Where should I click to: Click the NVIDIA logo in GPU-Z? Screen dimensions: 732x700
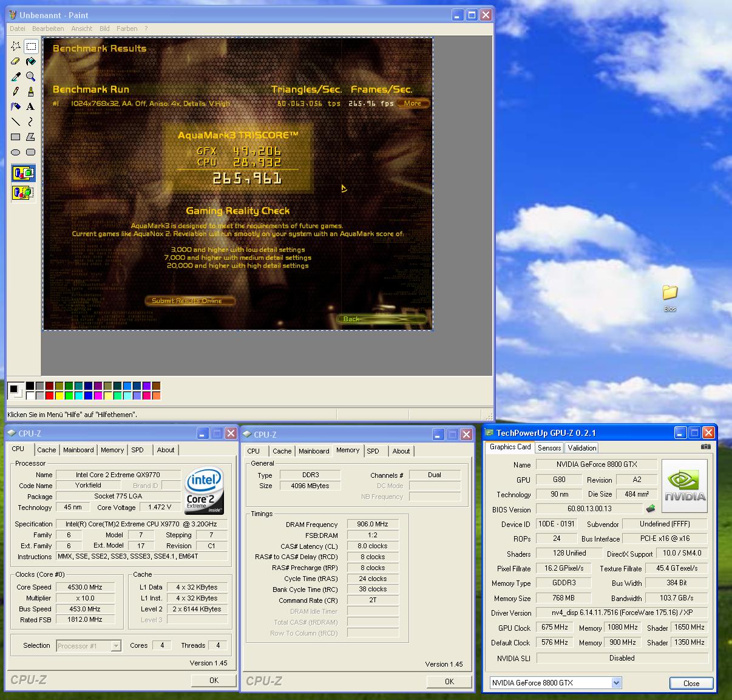coord(685,486)
